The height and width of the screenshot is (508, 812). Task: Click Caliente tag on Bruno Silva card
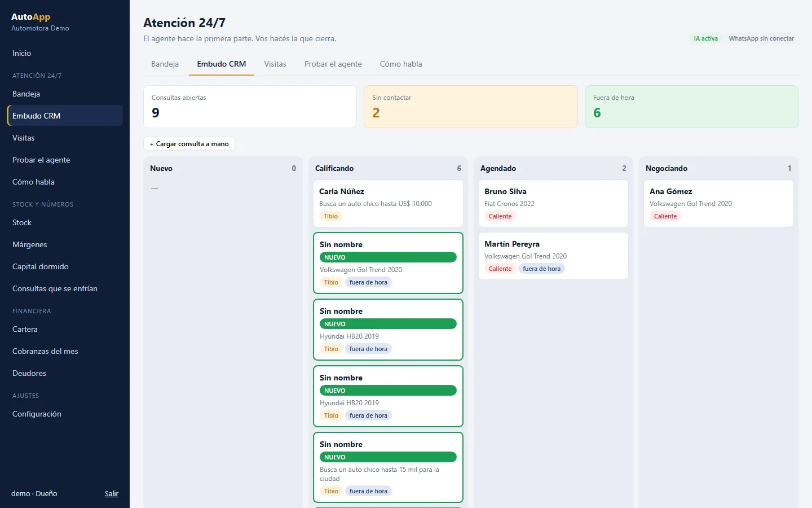pyautogui.click(x=500, y=216)
